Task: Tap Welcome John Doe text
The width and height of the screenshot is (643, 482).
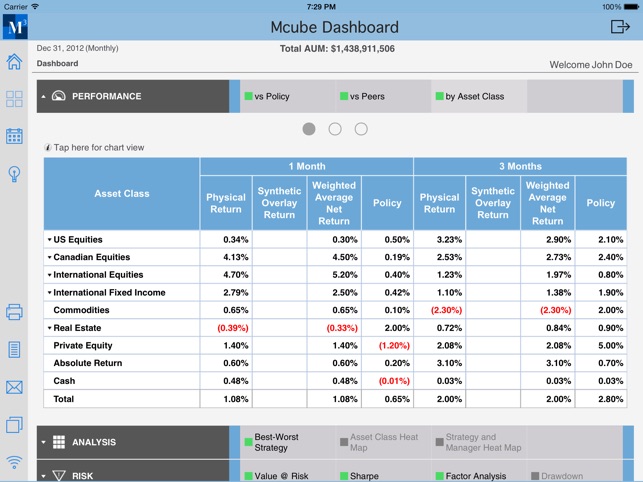Action: [591, 65]
